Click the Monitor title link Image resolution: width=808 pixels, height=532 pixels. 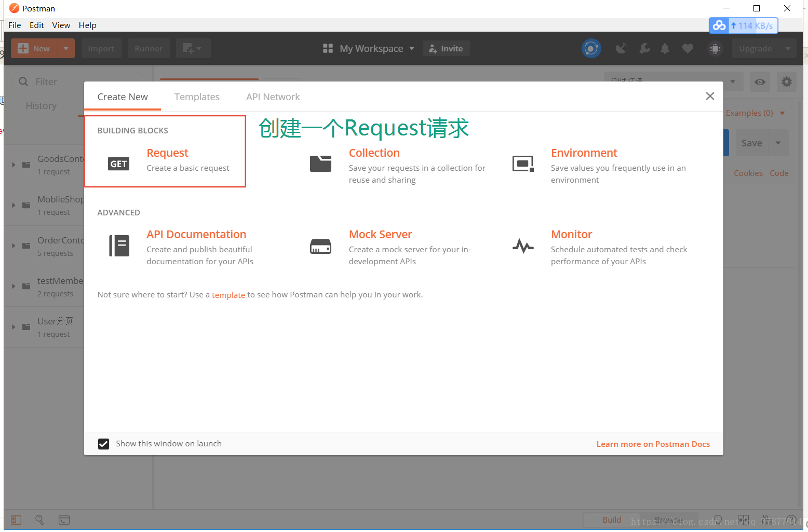pyautogui.click(x=571, y=234)
